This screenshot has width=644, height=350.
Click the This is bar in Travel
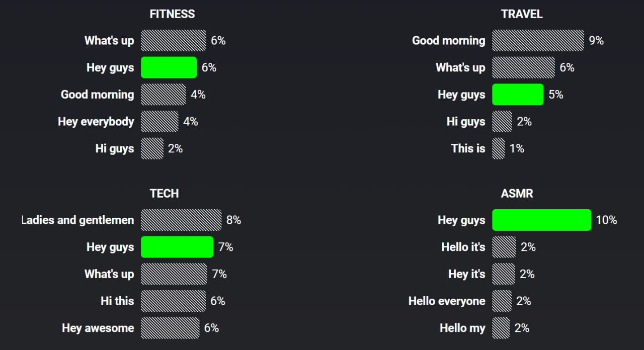point(499,148)
